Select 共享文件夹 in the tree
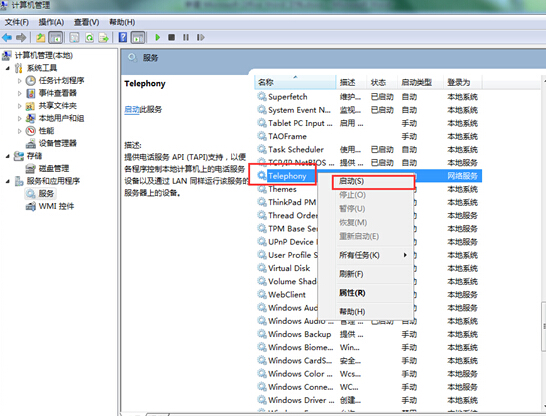Screen dimensions: 546x416 57,105
